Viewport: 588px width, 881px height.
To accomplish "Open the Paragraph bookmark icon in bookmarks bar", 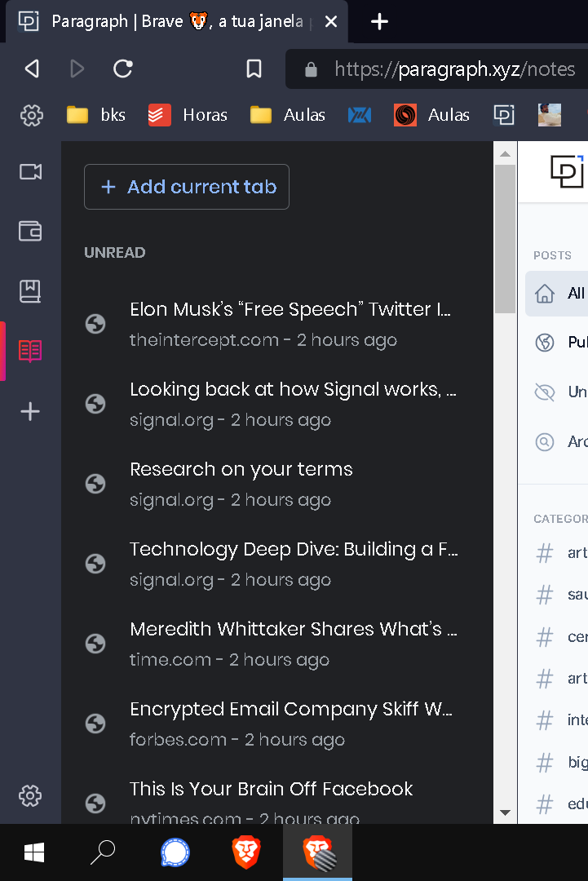I will (x=504, y=115).
